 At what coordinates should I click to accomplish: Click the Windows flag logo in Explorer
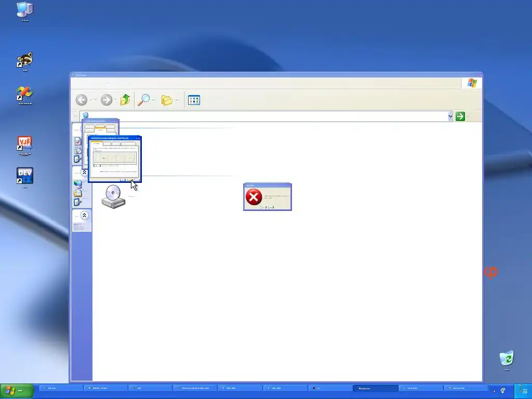point(472,83)
